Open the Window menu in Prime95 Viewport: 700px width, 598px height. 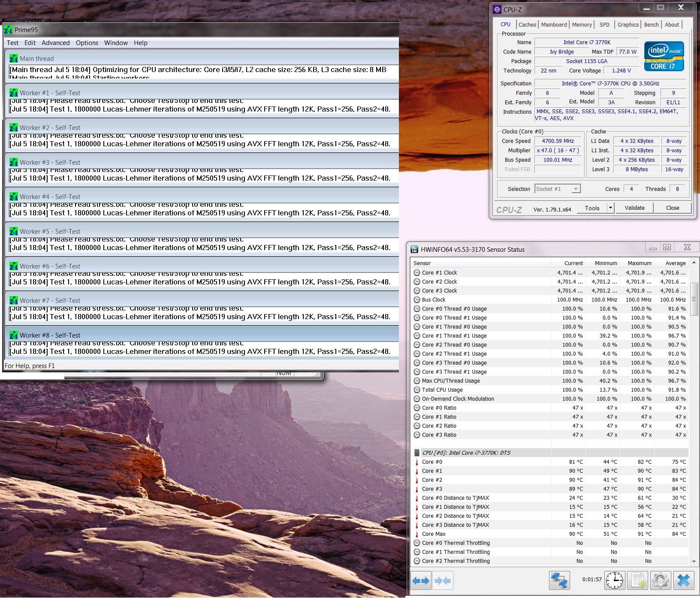(116, 43)
